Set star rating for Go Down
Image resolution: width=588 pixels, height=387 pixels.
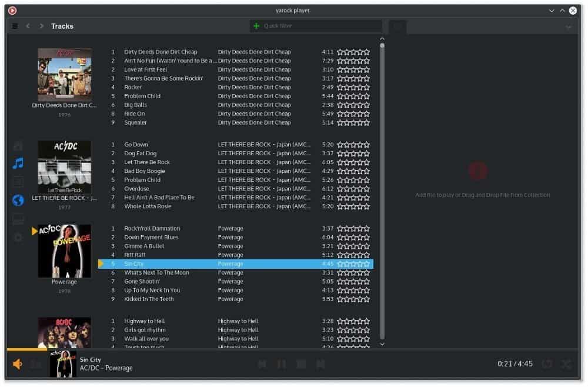[353, 145]
